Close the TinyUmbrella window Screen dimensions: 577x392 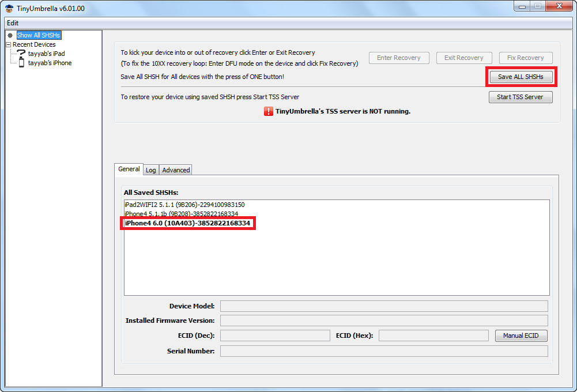[559, 6]
